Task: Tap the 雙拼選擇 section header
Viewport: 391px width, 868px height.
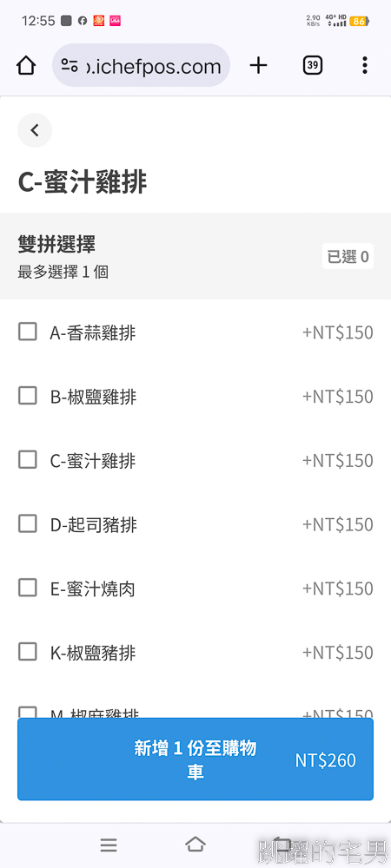Action: click(x=56, y=244)
